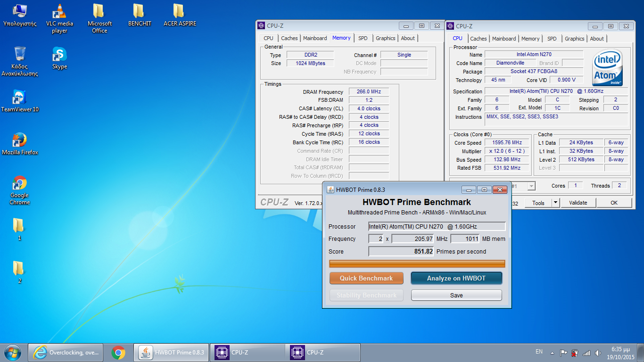The width and height of the screenshot is (644, 362).
Task: Open the Υπολογιστής desktop icon
Action: pos(20,15)
